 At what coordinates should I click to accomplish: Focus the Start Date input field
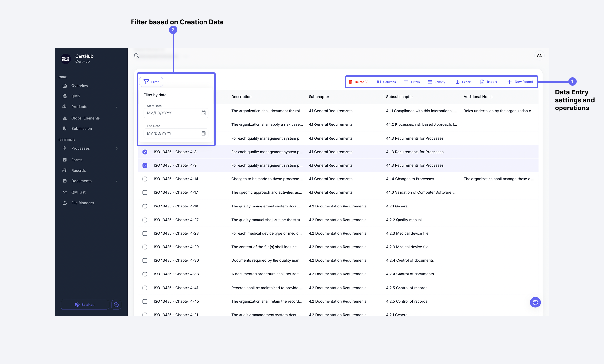(x=172, y=113)
